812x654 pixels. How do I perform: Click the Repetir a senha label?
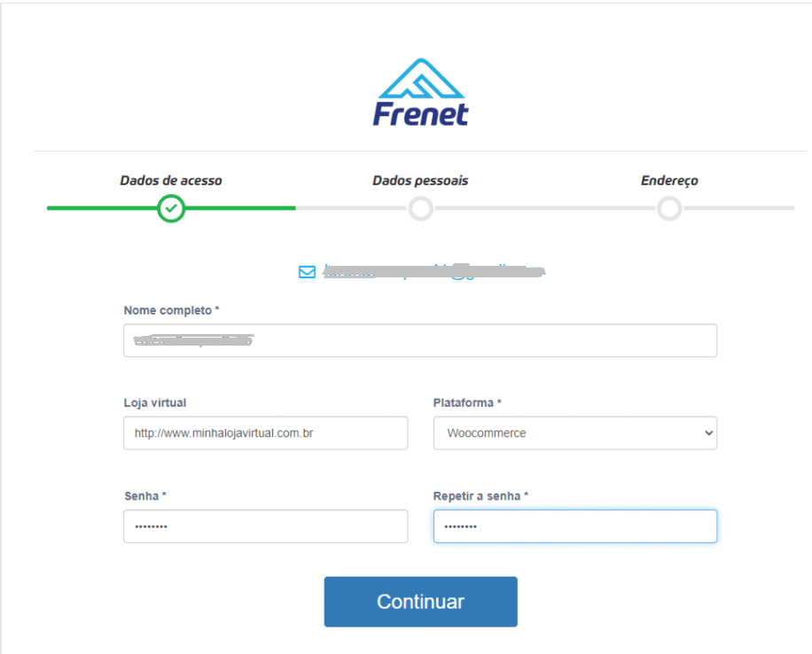pos(480,496)
